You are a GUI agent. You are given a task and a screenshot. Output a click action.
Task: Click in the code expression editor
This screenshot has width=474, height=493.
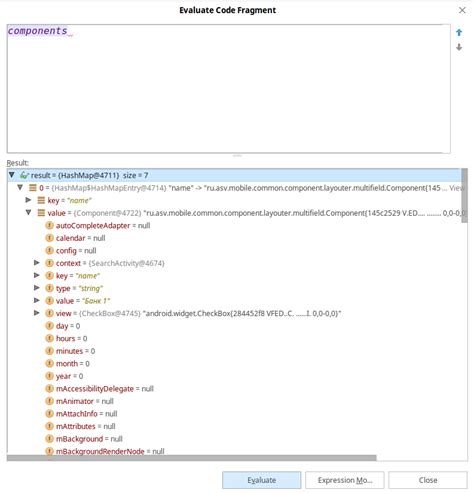tap(228, 89)
